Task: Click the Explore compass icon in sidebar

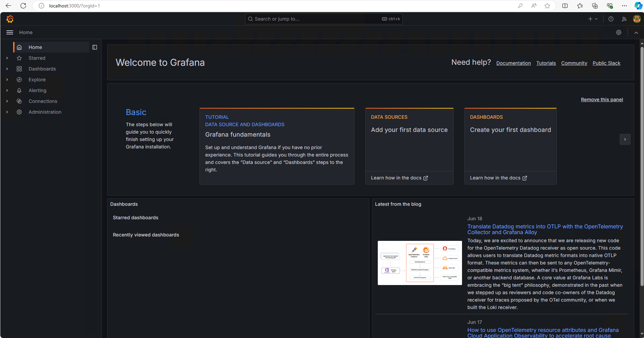Action: pyautogui.click(x=19, y=80)
